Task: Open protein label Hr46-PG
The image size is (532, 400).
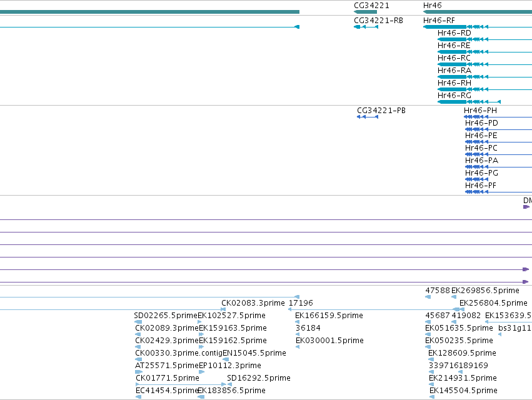Action: click(x=481, y=173)
